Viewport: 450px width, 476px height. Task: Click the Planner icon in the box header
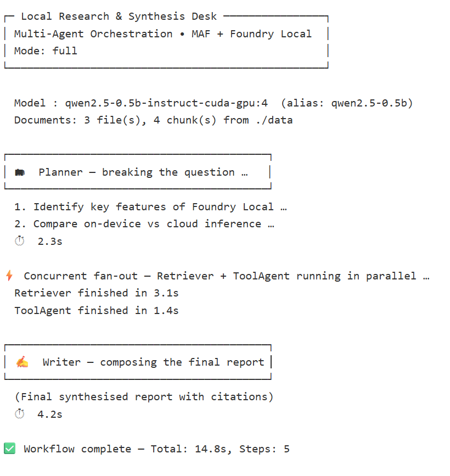20,172
